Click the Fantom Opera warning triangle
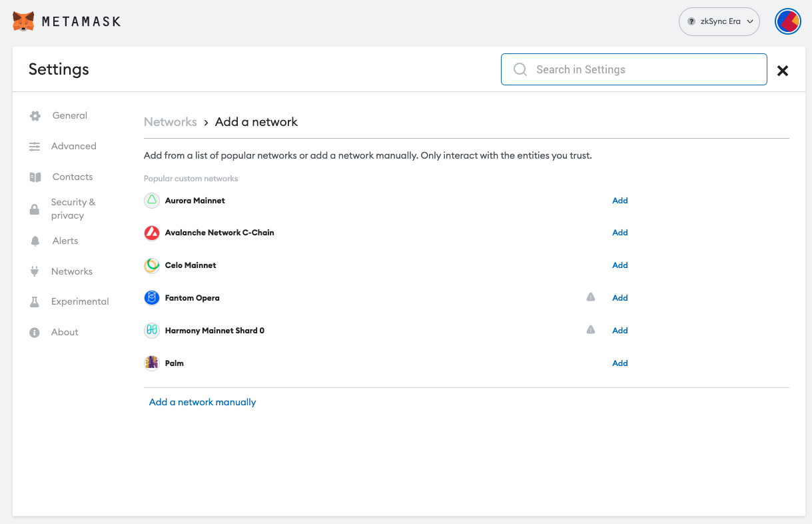 pyautogui.click(x=590, y=297)
